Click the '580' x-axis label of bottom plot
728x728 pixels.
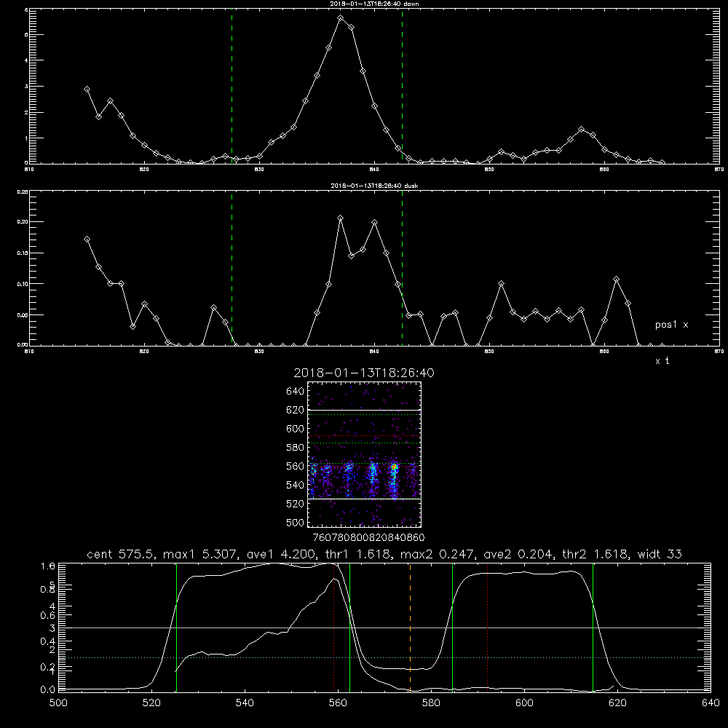click(431, 703)
